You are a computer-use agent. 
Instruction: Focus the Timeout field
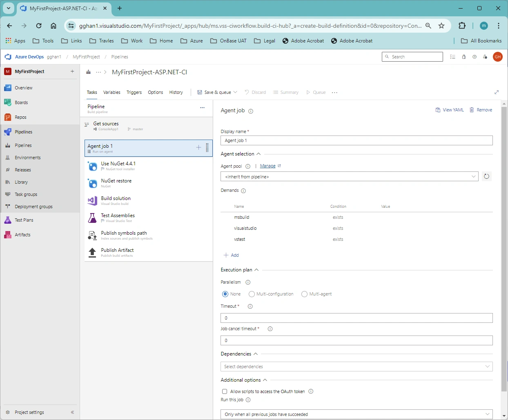356,318
